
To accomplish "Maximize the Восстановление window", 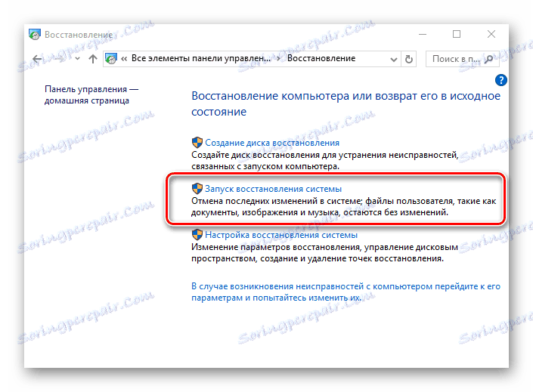I will [457, 34].
